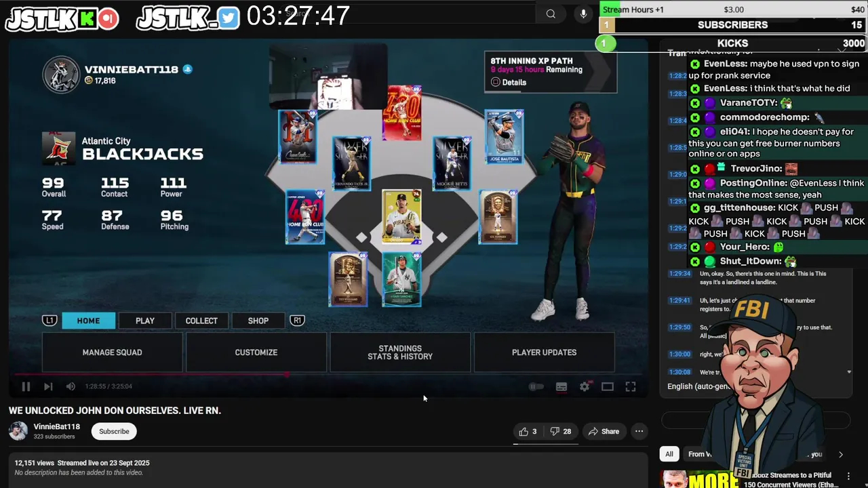868x488 pixels.
Task: Click the JSTLK Twitter logo overlay
Action: pyautogui.click(x=189, y=18)
